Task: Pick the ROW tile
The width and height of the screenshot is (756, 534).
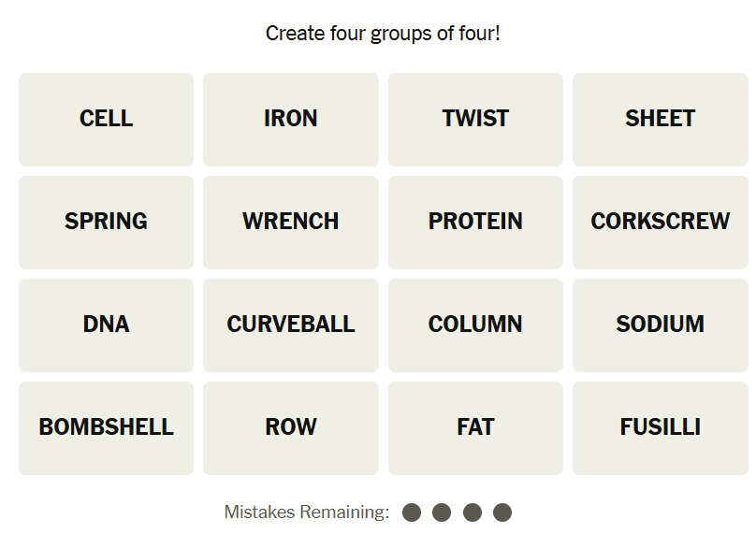Action: pyautogui.click(x=291, y=427)
